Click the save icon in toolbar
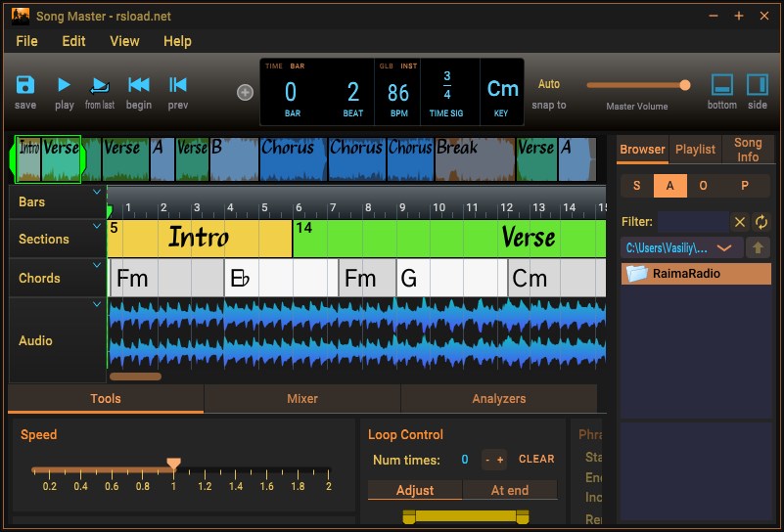The image size is (784, 532). click(25, 85)
